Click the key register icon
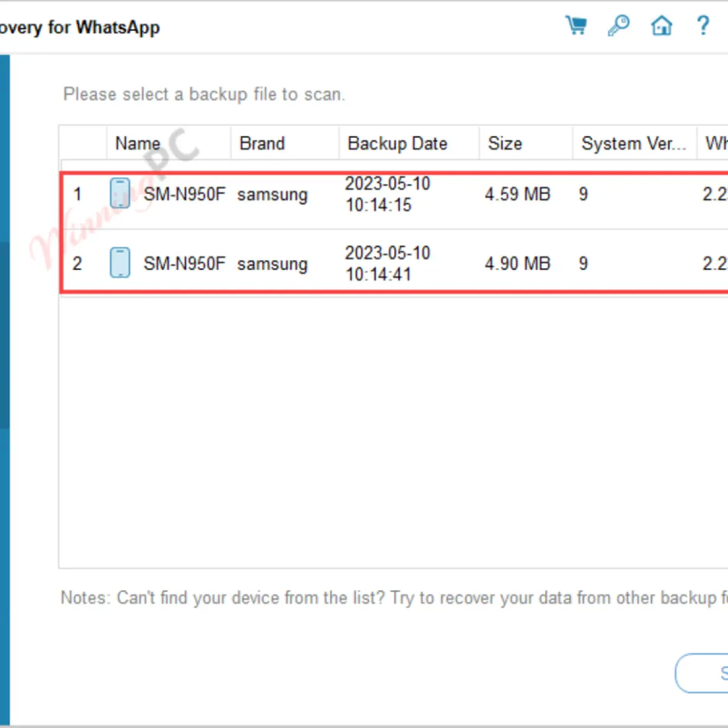Screen dimensions: 728x728 [x=618, y=25]
